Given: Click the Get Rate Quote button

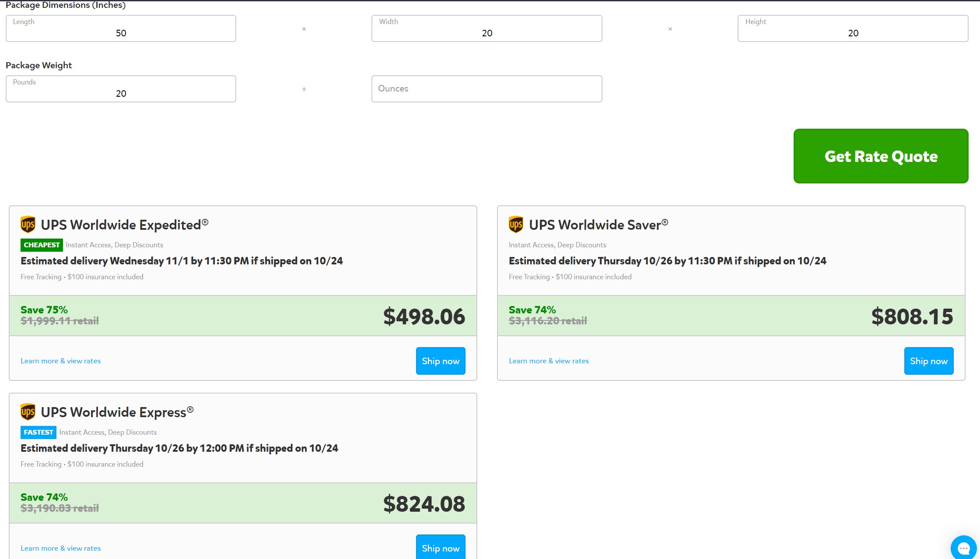Looking at the screenshot, I should coord(881,156).
